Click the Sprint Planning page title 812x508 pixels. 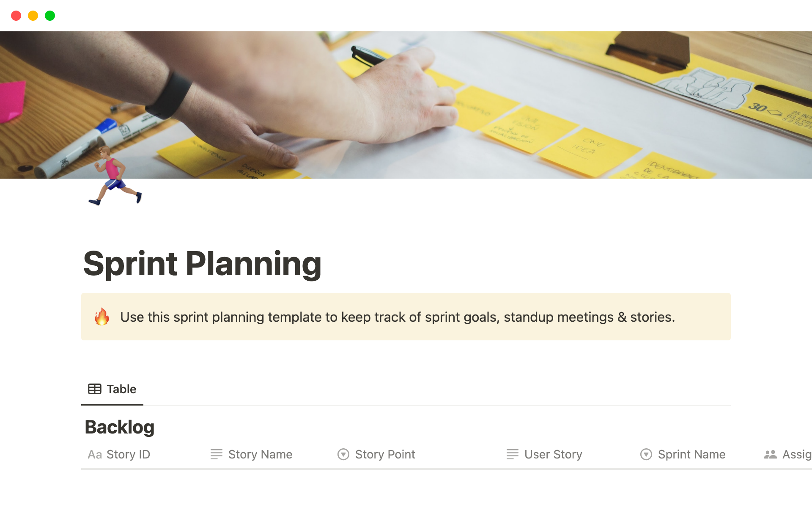point(202,264)
